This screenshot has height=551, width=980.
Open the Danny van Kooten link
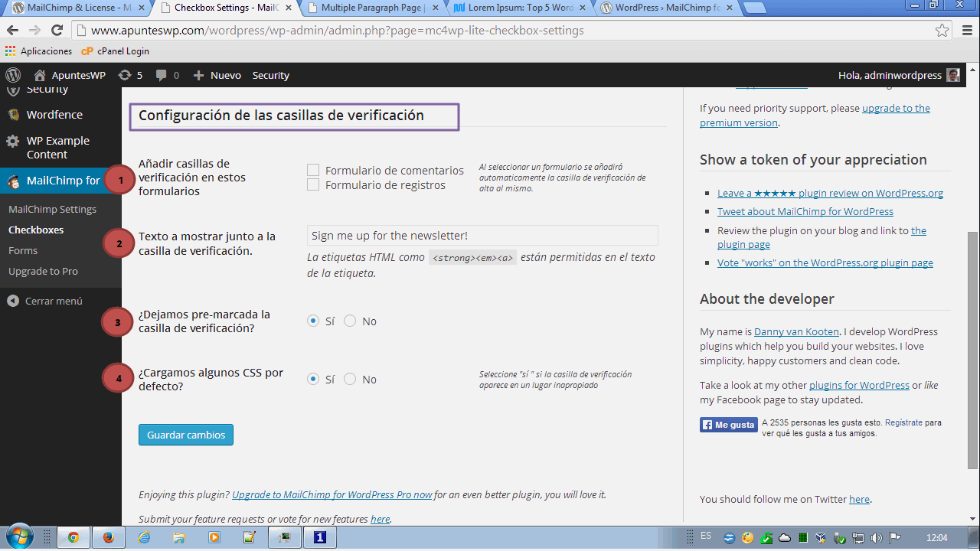click(796, 331)
